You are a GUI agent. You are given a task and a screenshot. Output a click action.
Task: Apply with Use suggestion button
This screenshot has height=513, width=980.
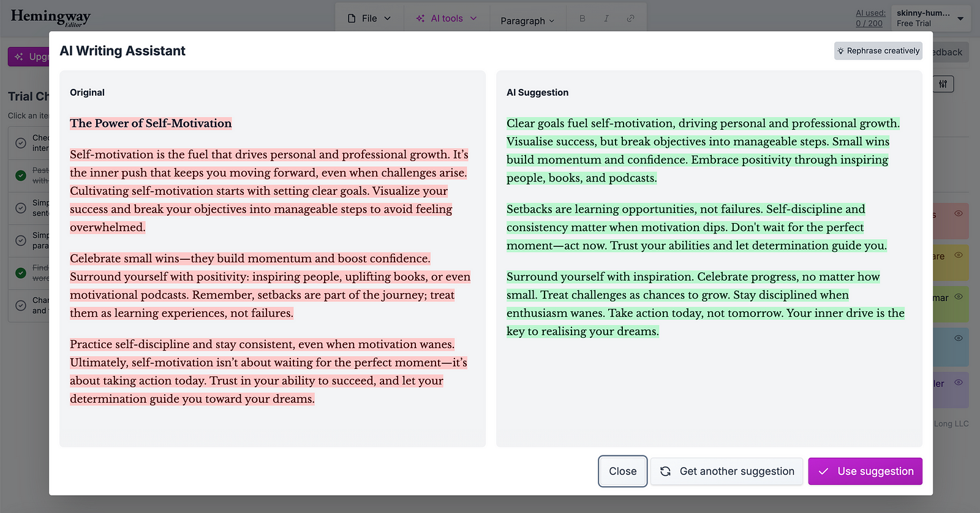click(865, 471)
